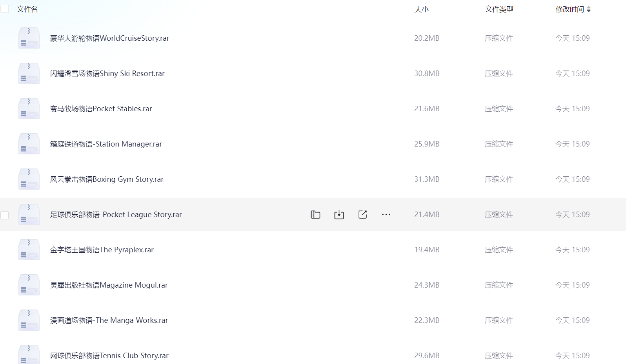The height and width of the screenshot is (364, 626).
Task: Click the WorldCruiseStory.rar archive file icon
Action: pyautogui.click(x=29, y=38)
